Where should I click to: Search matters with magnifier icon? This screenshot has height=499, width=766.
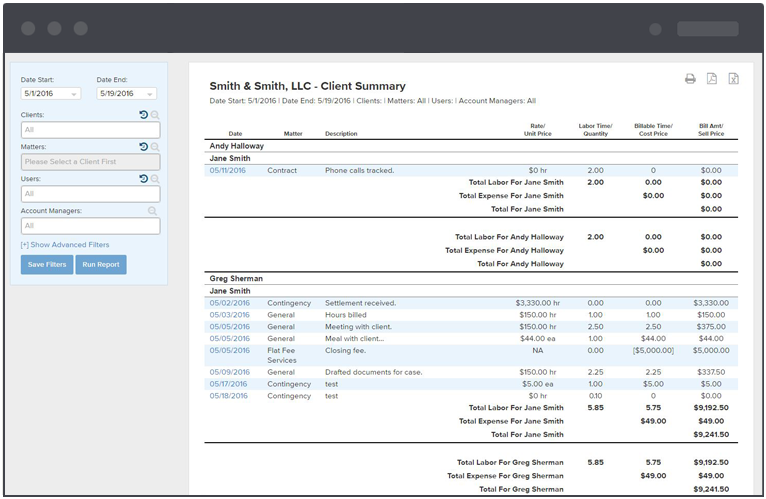click(155, 147)
